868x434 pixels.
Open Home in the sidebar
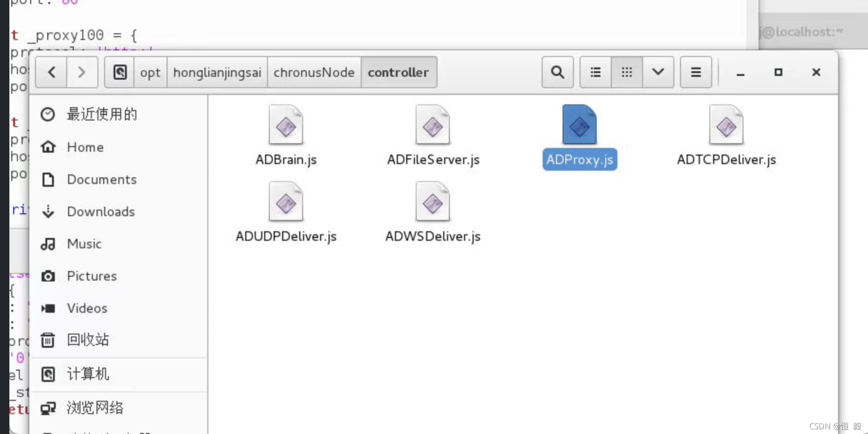(x=119, y=147)
